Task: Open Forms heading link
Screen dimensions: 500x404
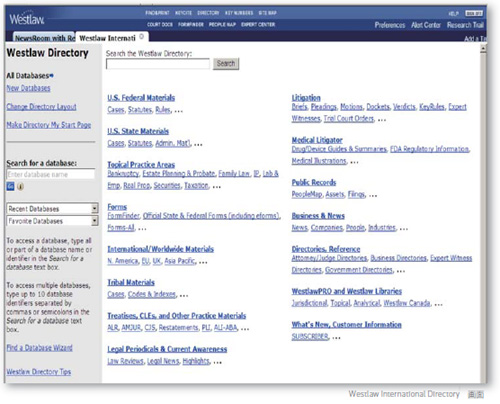Action: pyautogui.click(x=117, y=207)
